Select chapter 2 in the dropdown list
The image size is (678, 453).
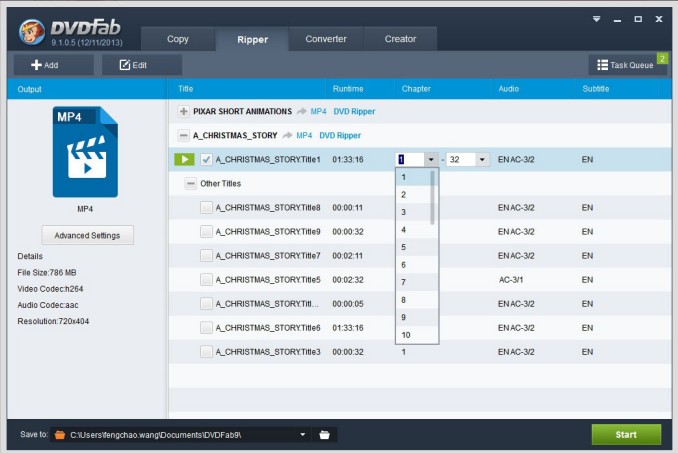click(x=413, y=195)
